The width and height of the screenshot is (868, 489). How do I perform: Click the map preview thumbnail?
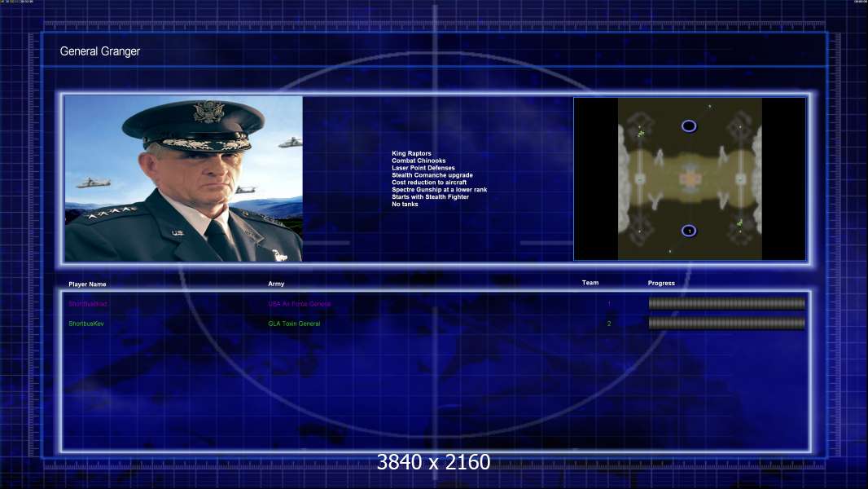coord(690,178)
